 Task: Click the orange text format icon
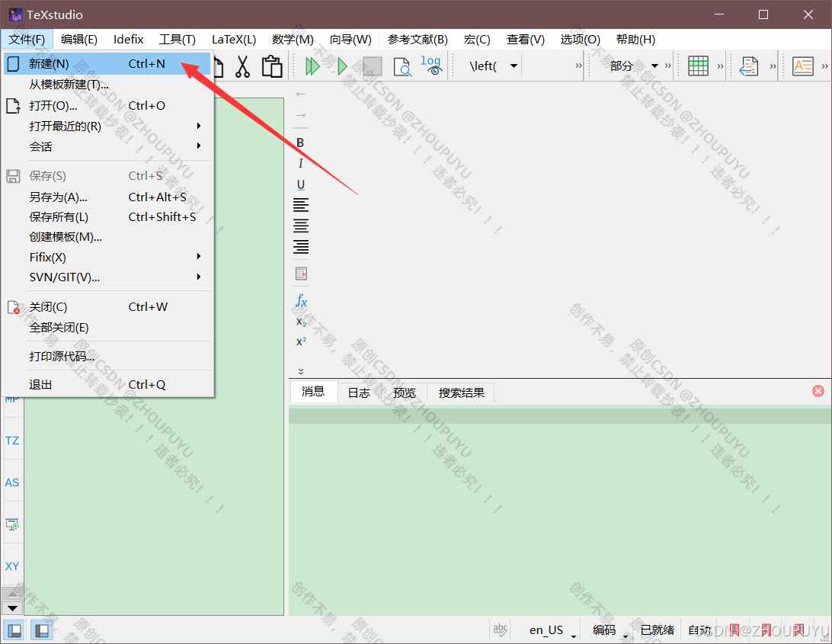803,66
